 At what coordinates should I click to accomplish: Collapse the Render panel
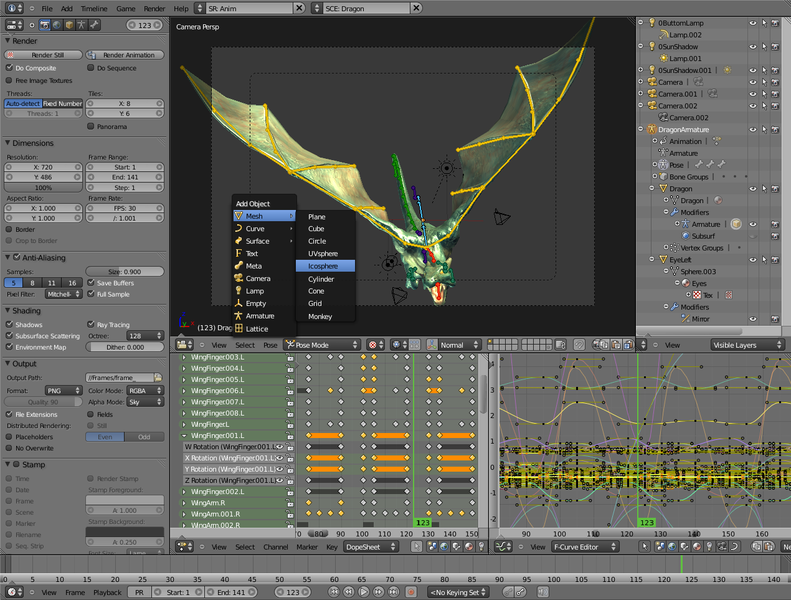point(8,40)
